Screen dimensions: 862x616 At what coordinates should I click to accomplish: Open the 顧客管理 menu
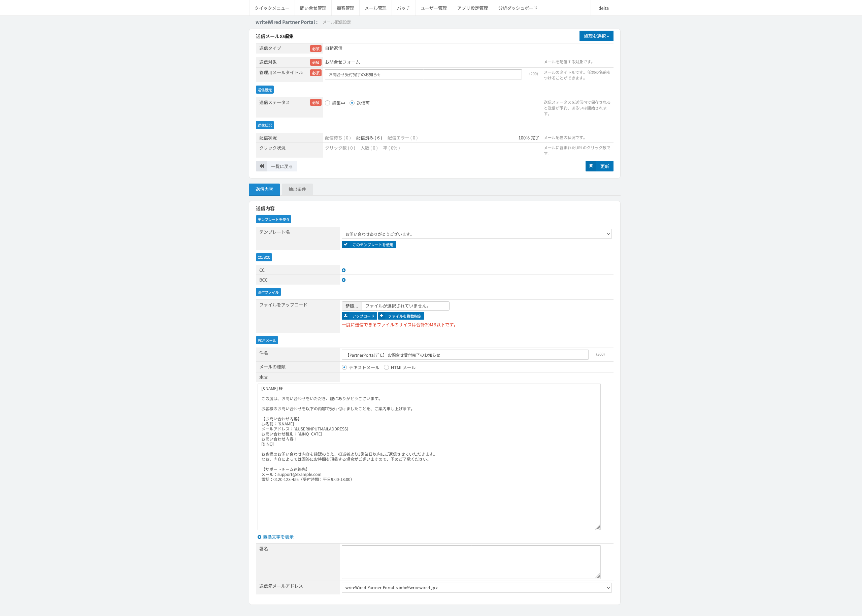(345, 8)
